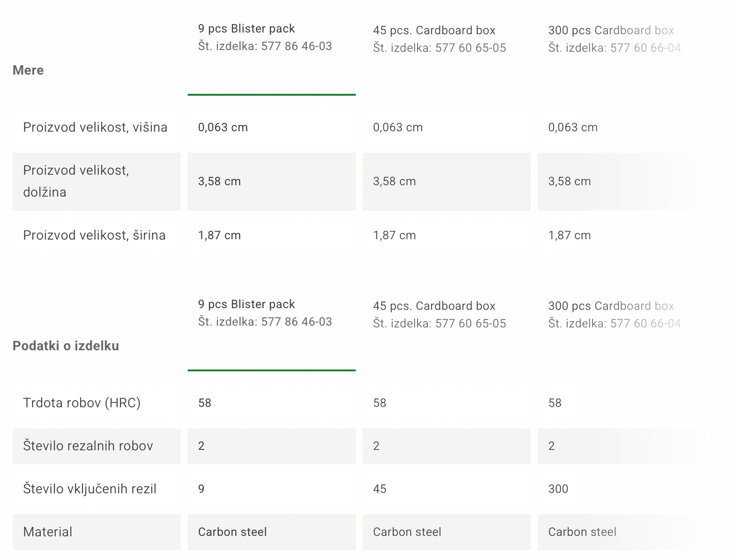Click the Podatki o izdelku section heading

pyautogui.click(x=66, y=346)
